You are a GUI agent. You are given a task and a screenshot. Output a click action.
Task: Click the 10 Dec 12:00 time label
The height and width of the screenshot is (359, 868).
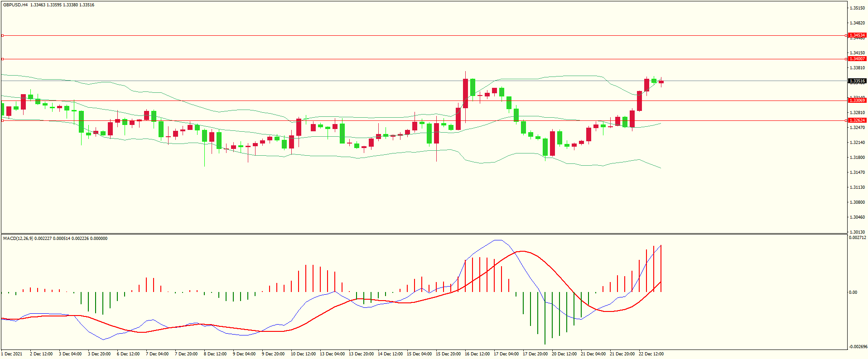click(304, 354)
